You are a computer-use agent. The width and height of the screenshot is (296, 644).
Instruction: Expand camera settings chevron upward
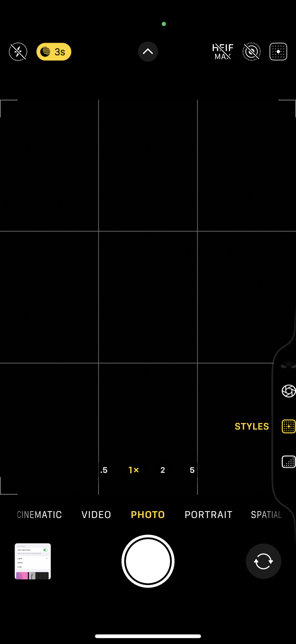[148, 51]
